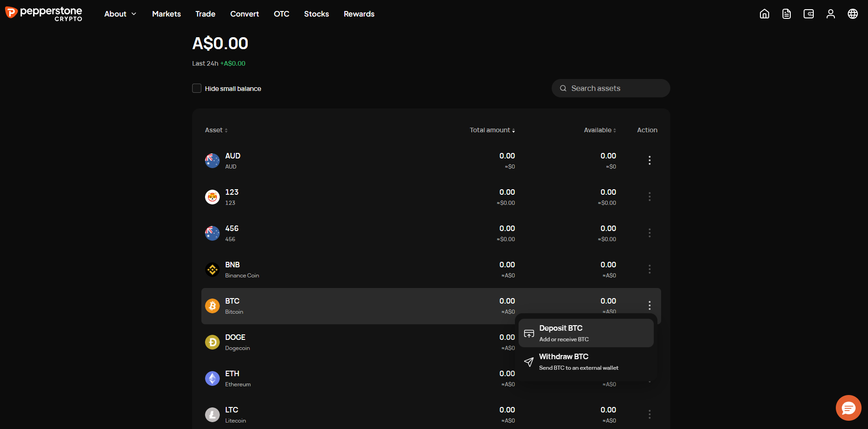Open the live chat bubble

click(x=848, y=407)
